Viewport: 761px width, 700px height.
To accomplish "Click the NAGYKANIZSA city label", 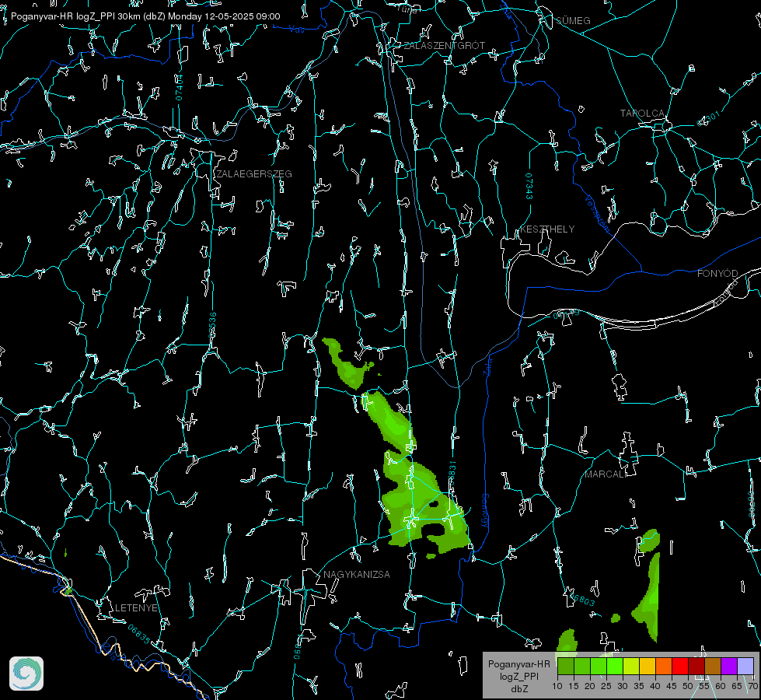I will tap(357, 575).
